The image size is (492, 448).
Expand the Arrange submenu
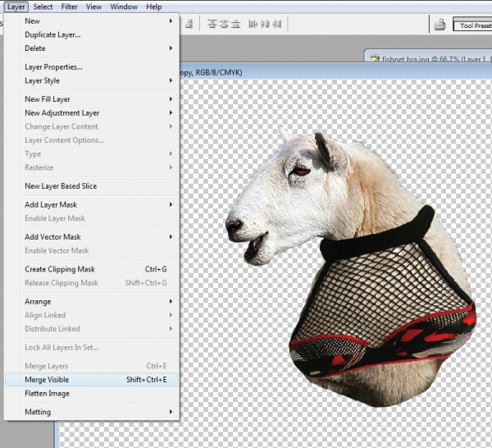[92, 301]
